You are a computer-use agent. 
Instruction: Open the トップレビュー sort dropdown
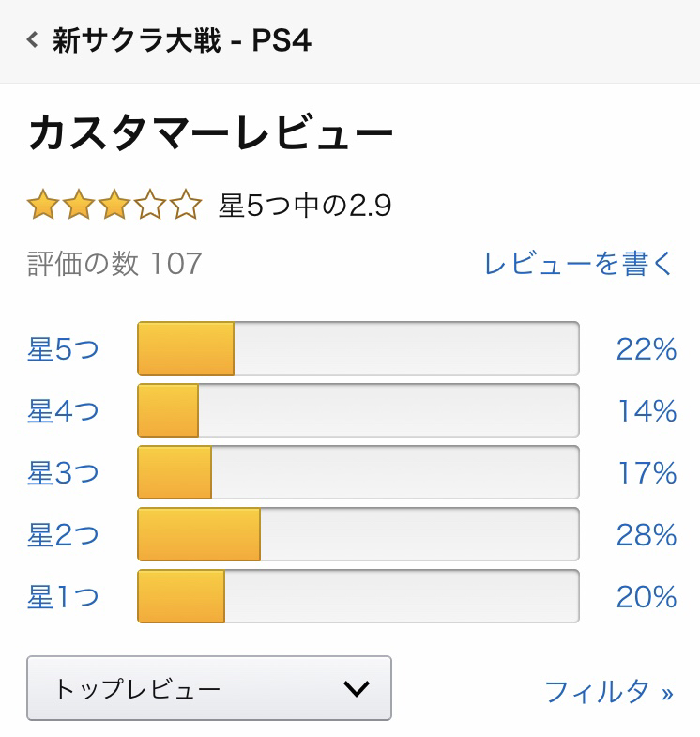point(209,688)
